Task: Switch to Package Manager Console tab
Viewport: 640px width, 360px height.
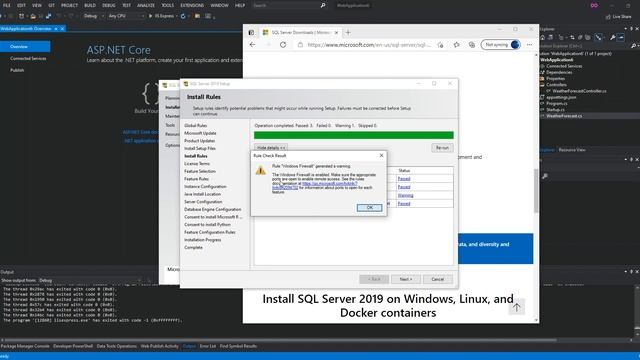Action: pyautogui.click(x=25, y=346)
